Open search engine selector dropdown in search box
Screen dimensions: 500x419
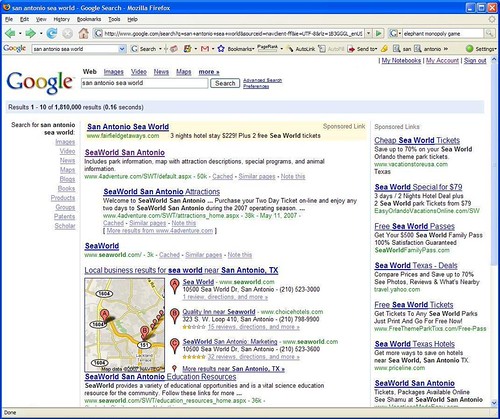399,34
